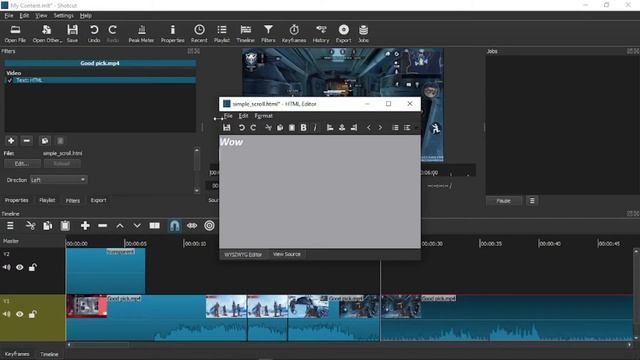This screenshot has height=360, width=640.
Task: Align text right in HTML Editor
Action: click(x=354, y=128)
